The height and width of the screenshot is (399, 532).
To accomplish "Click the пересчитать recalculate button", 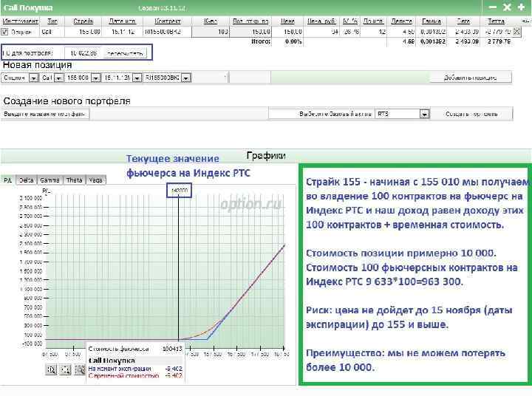I will point(124,54).
